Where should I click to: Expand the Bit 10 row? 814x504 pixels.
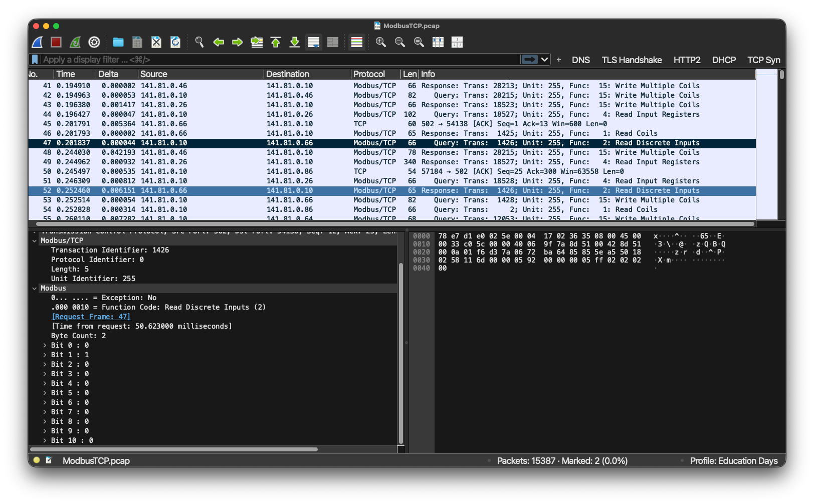(45, 441)
